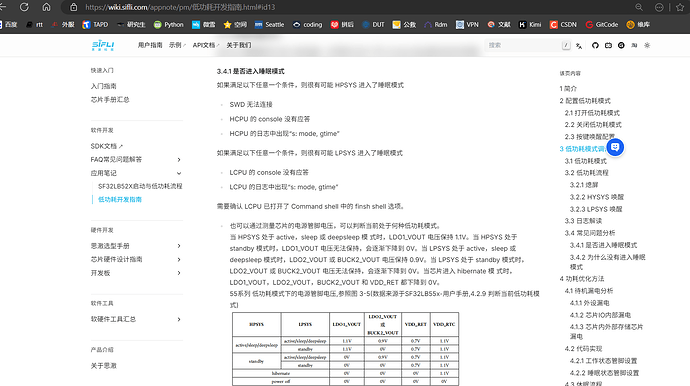Click the browser home icon
This screenshot has height=386, width=690.
(x=46, y=7)
